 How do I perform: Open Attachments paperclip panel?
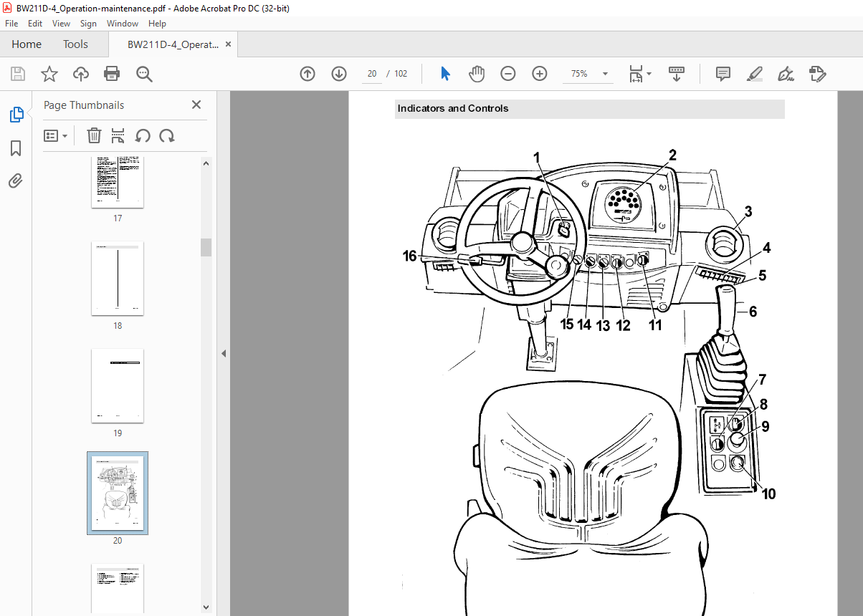tap(16, 181)
